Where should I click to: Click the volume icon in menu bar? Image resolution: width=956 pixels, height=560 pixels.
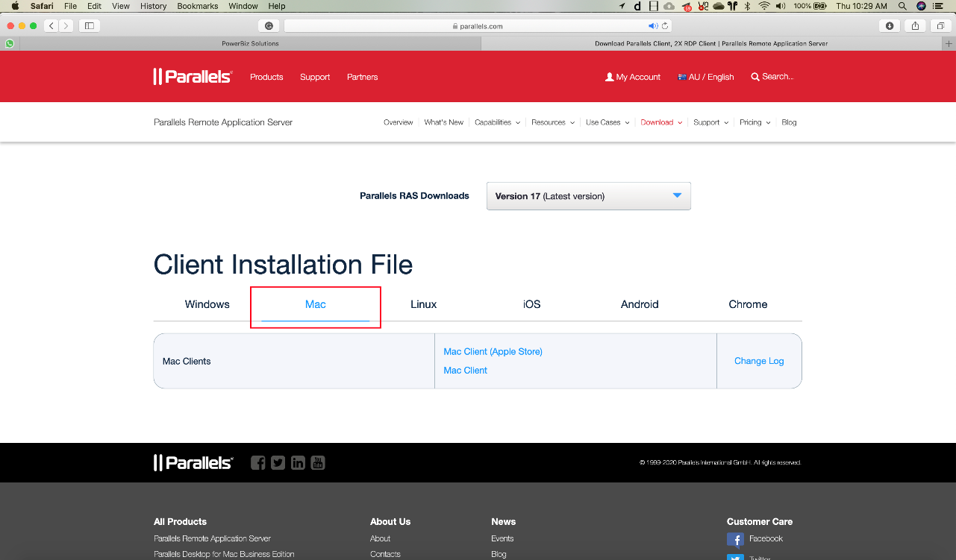[781, 6]
